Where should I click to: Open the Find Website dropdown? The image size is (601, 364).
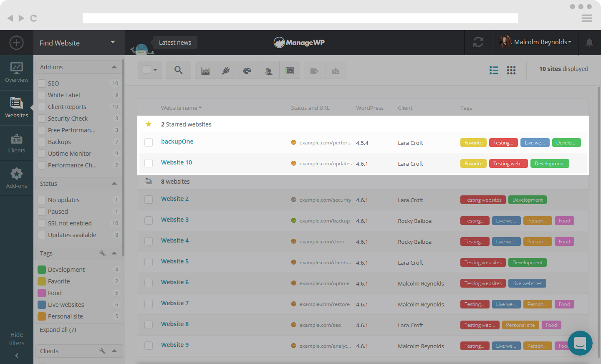pyautogui.click(x=79, y=43)
